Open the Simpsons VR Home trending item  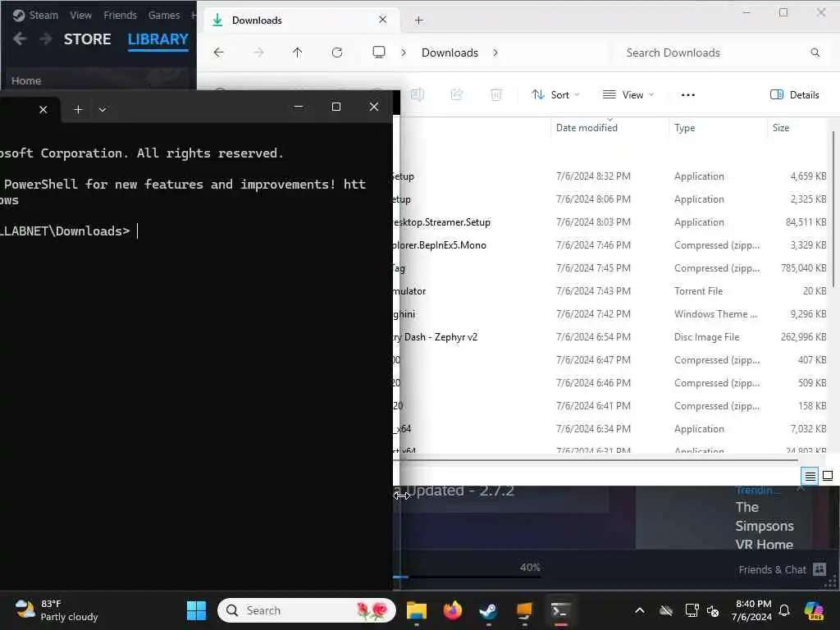[765, 526]
